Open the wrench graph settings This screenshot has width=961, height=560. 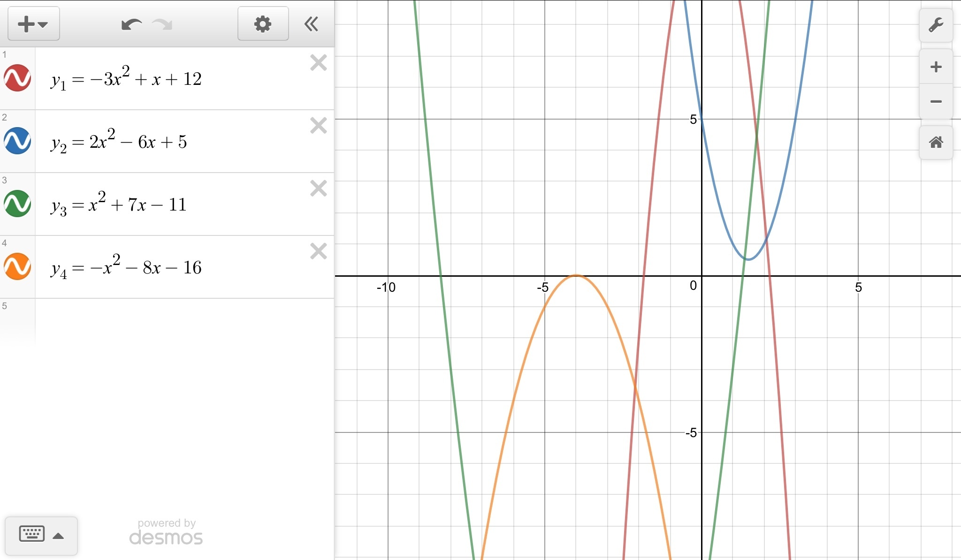click(936, 25)
